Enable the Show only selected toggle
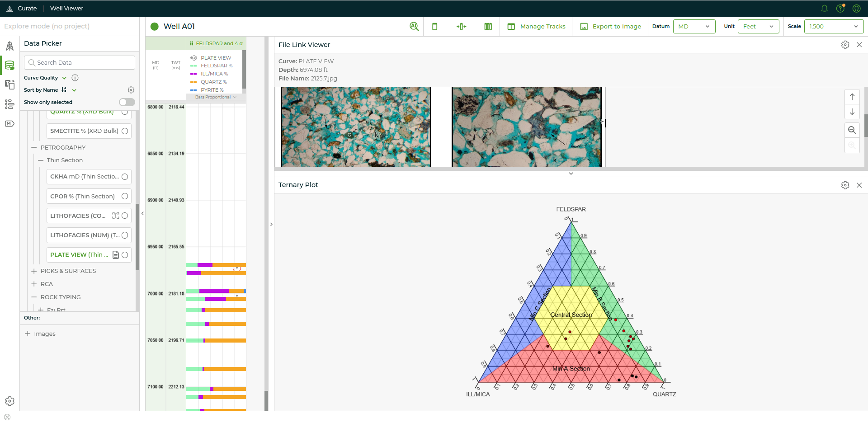Image resolution: width=868 pixels, height=423 pixels. (x=127, y=102)
